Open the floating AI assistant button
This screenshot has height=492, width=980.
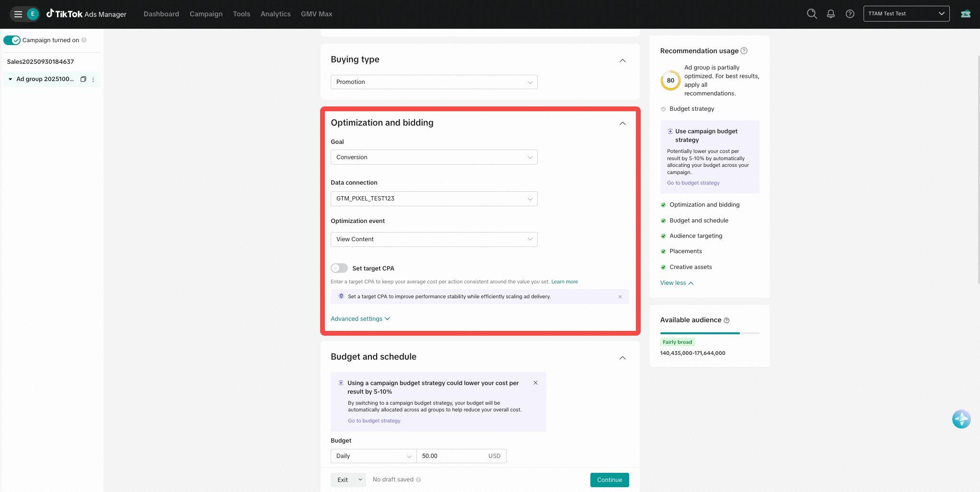(x=961, y=419)
